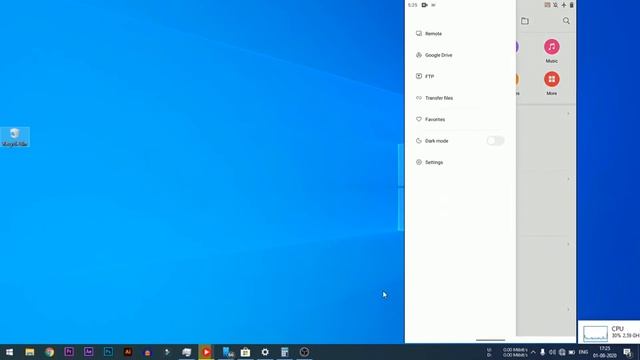Tap the phone navigation gesture bar
640x360 pixels.
(x=490, y=340)
